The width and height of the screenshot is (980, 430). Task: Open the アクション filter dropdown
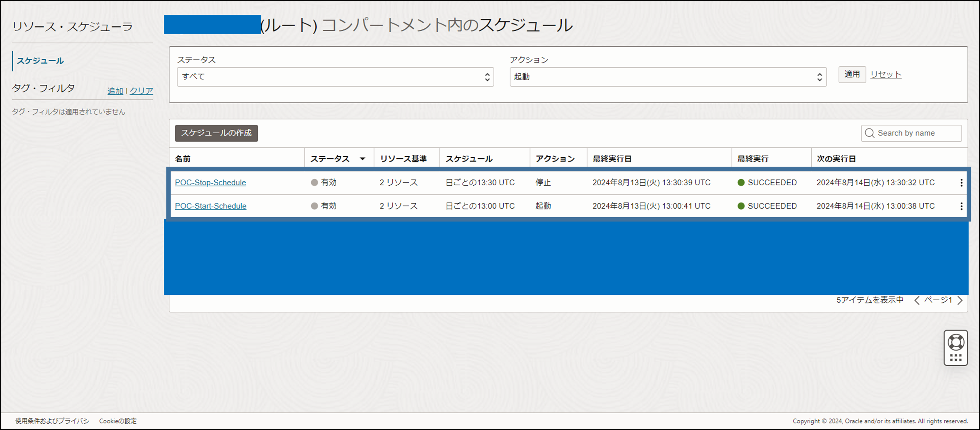point(668,76)
